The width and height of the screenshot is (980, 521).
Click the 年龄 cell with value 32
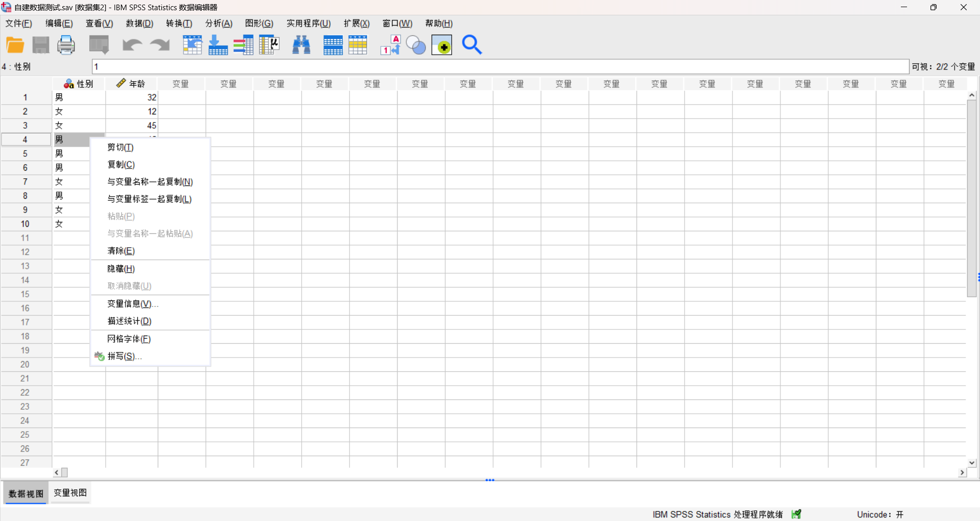click(x=132, y=98)
